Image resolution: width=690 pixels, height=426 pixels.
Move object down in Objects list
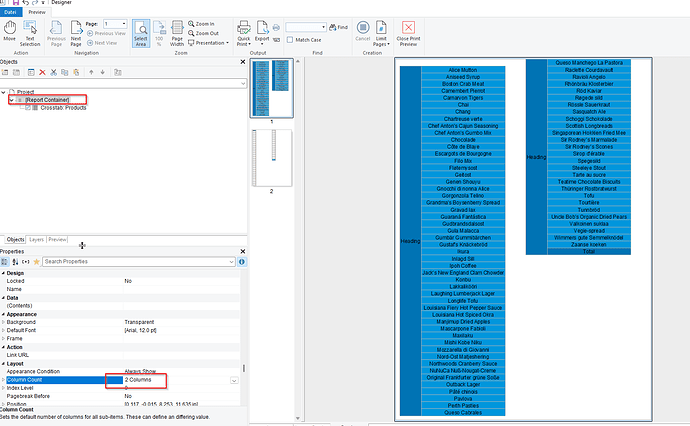point(103,72)
